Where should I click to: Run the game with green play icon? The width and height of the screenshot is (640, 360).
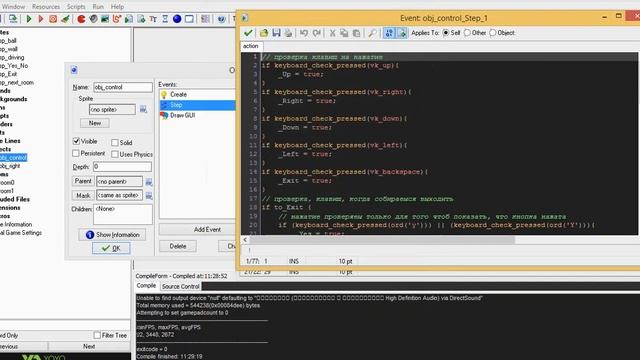(x=29, y=19)
